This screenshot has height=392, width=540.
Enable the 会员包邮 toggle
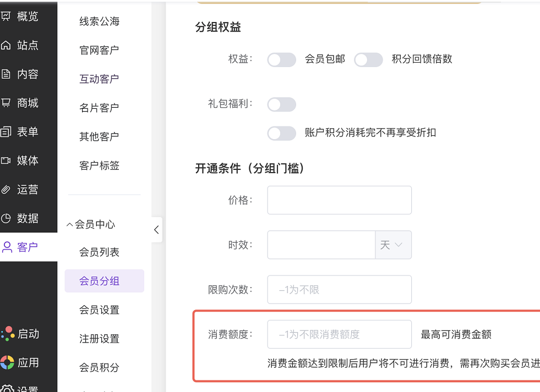282,60
